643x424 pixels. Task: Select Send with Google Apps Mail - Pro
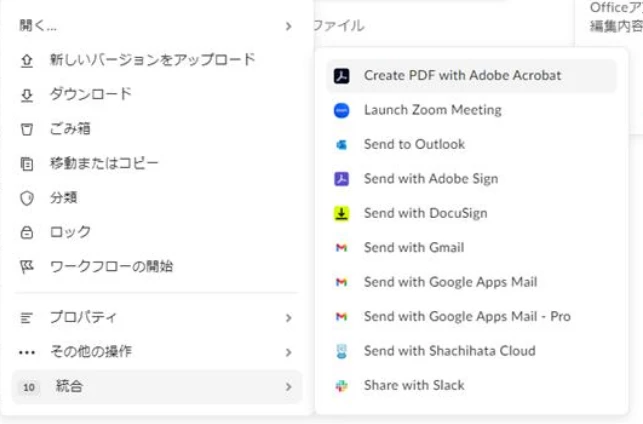(x=472, y=317)
